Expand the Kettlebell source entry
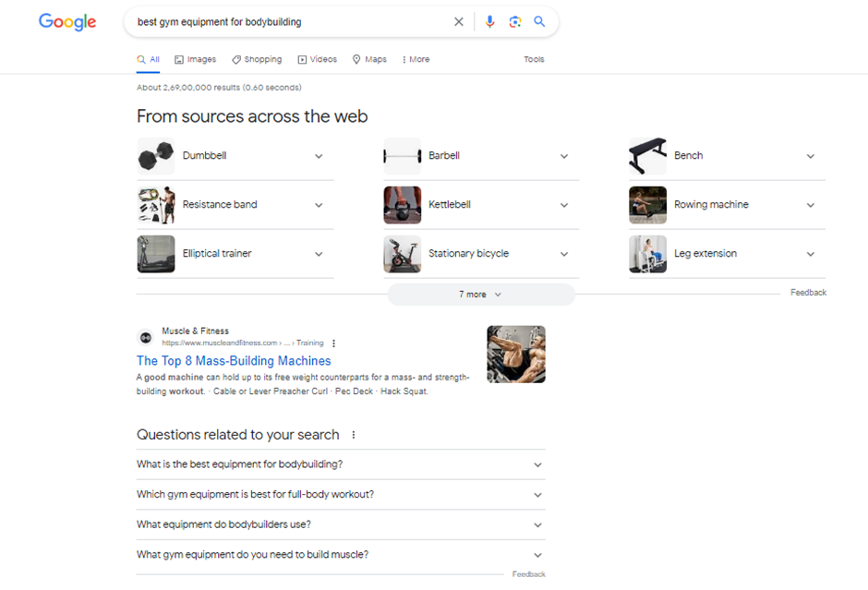The width and height of the screenshot is (868, 590). (x=564, y=205)
